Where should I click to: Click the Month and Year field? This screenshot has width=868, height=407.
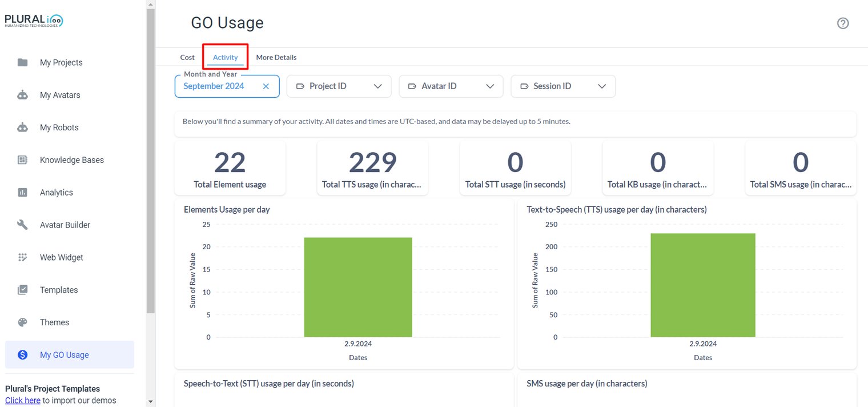pyautogui.click(x=227, y=86)
